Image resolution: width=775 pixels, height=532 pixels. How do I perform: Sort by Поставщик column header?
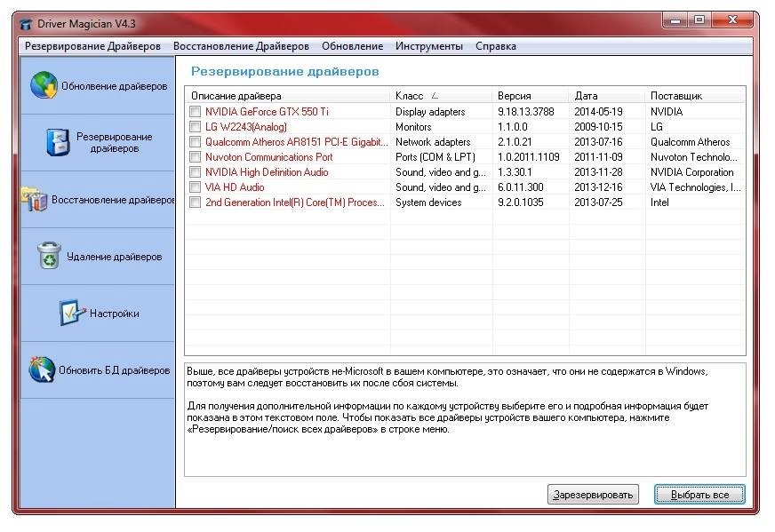(696, 96)
